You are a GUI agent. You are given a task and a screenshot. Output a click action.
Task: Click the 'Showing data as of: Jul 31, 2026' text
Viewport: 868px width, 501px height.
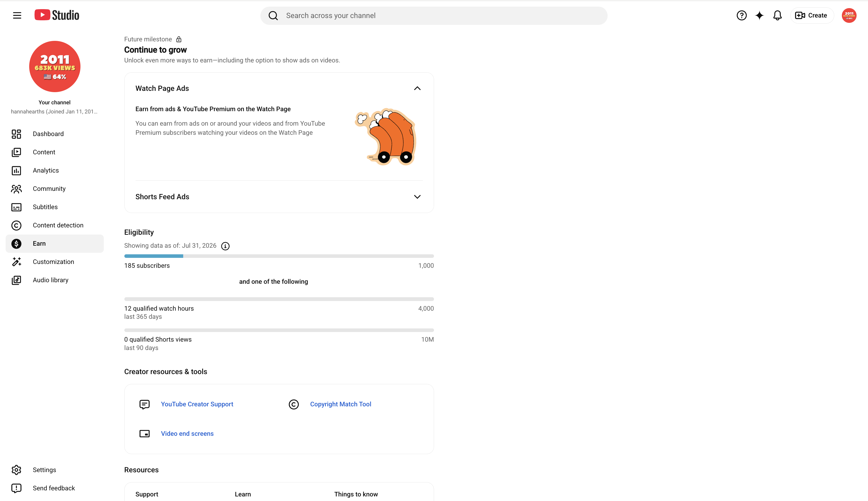click(170, 246)
